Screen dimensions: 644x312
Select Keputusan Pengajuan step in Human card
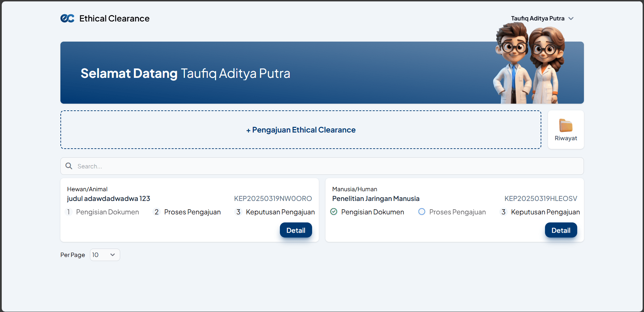click(545, 212)
